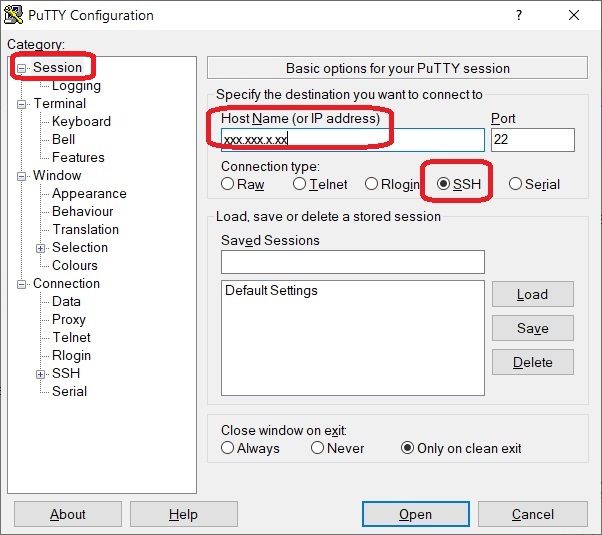The image size is (602, 535).
Task: Open the Window category
Action: 57,176
